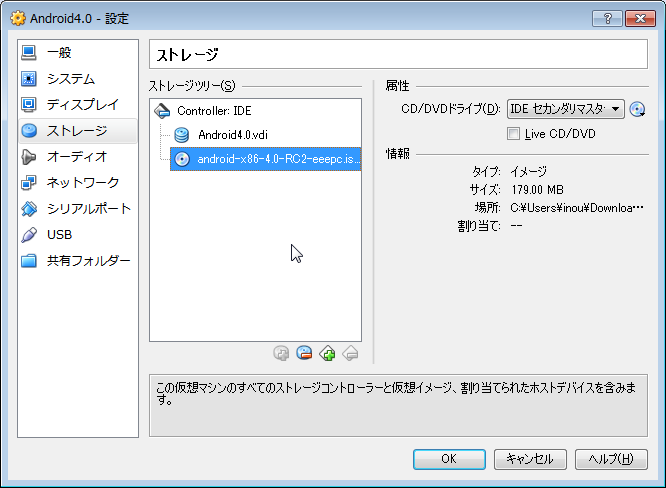This screenshot has height=488, width=666.
Task: Open the シリアルポート settings category
Action: click(x=78, y=209)
